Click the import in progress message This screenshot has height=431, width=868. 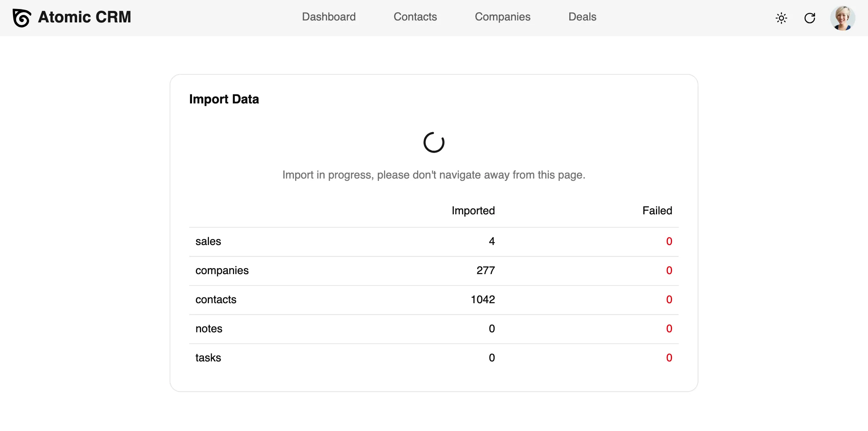point(434,175)
